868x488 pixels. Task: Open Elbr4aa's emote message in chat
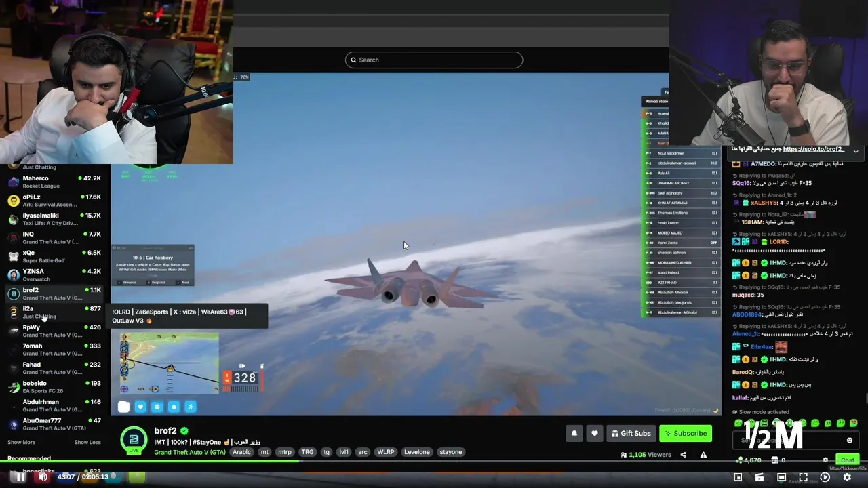pos(781,347)
